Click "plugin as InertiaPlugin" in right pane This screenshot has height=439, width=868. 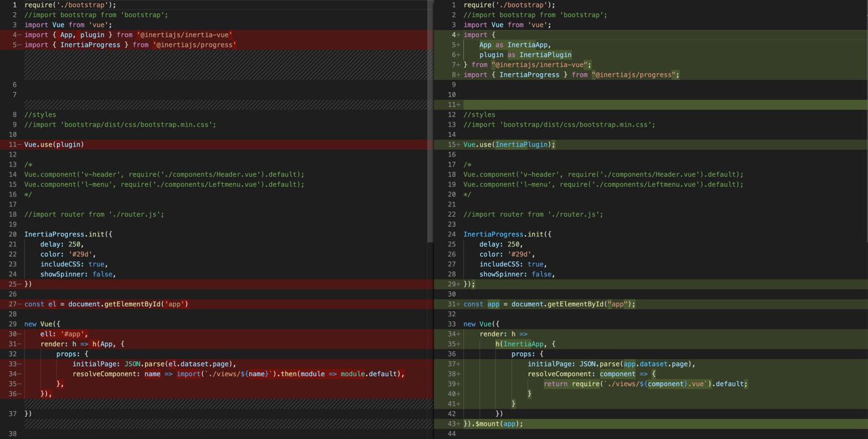[526, 55]
